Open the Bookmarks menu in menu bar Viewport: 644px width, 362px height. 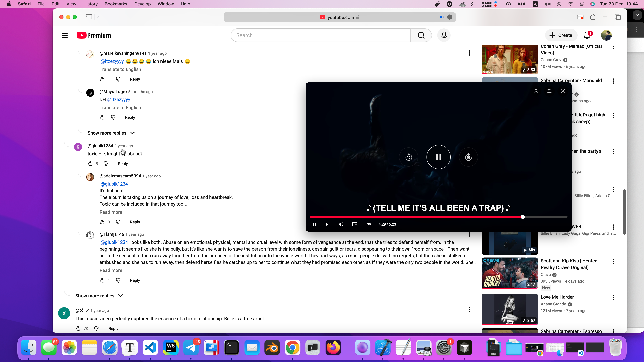click(x=116, y=4)
